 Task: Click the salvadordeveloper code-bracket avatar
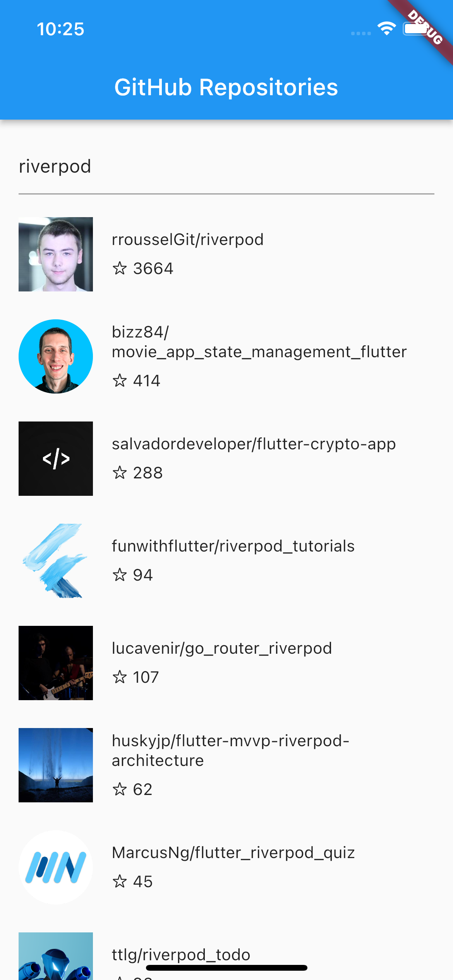click(x=55, y=458)
